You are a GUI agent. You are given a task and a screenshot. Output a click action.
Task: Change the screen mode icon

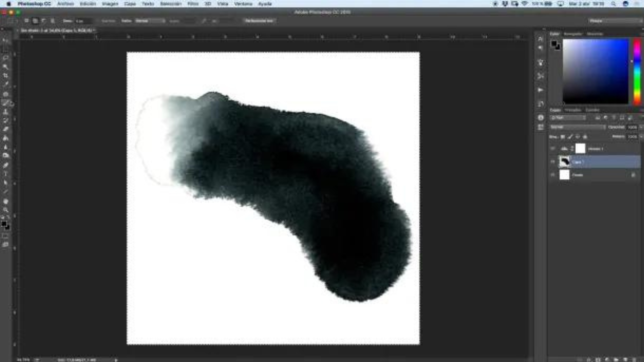[5, 245]
